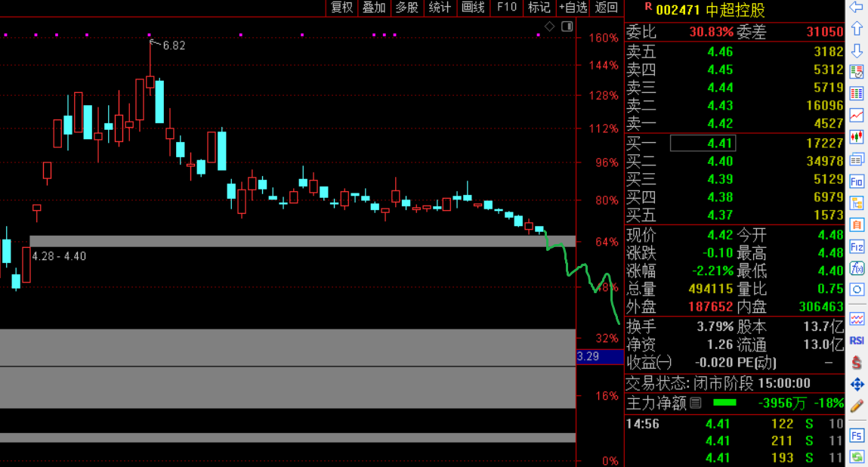
Task: Open the colored quote table grid icon
Action: (x=857, y=94)
